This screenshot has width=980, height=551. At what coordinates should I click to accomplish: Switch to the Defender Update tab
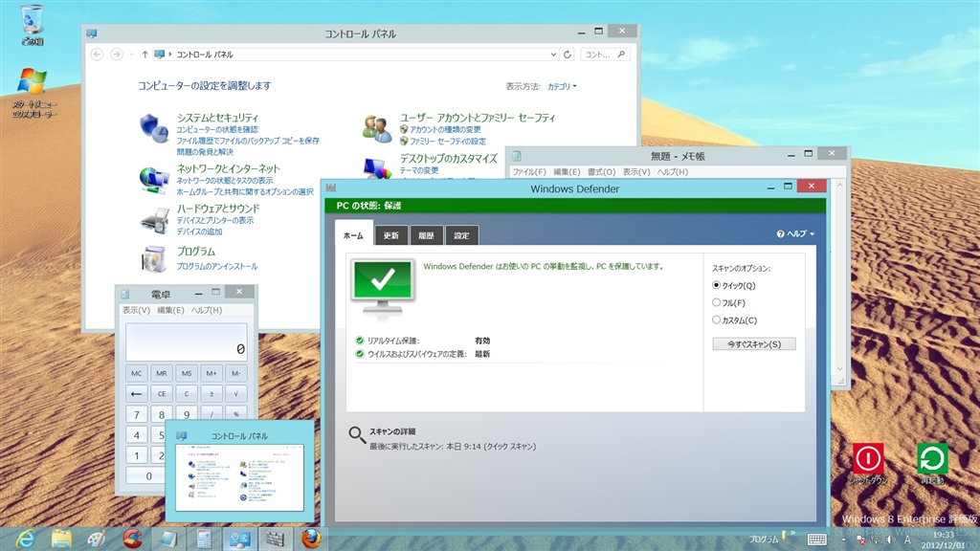pyautogui.click(x=391, y=235)
